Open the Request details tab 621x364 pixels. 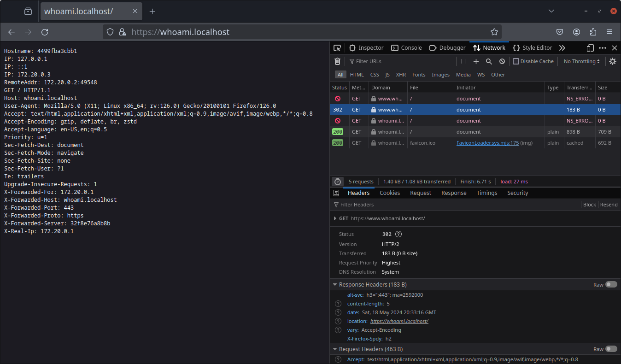(421, 193)
